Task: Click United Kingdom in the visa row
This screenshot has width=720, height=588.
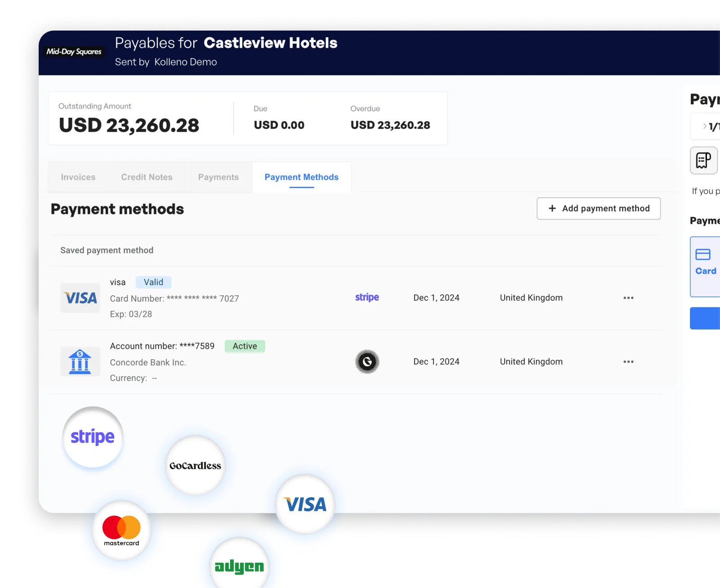Action: click(x=531, y=298)
